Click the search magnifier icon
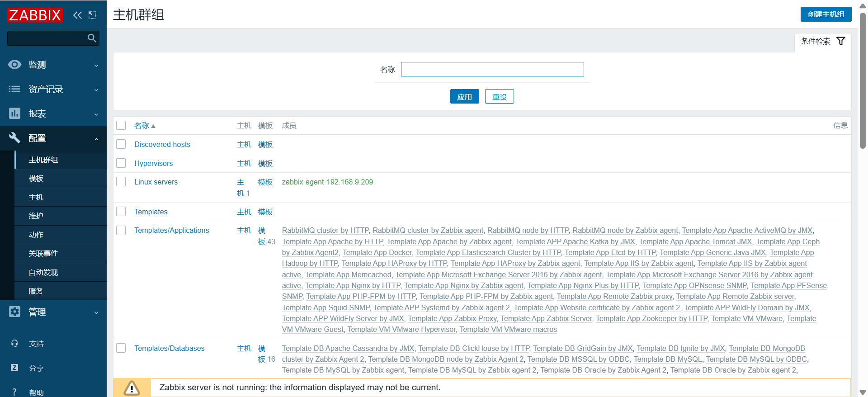This screenshot has width=868, height=397. point(92,38)
